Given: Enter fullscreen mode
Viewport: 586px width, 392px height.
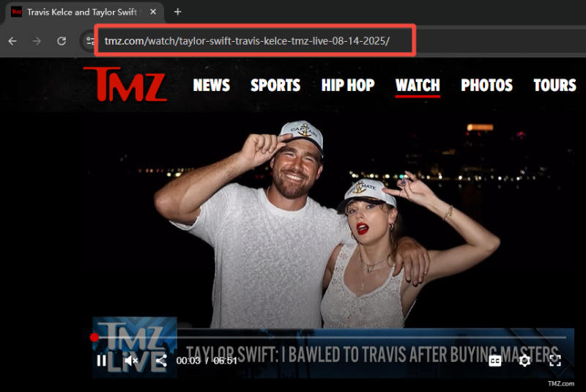Looking at the screenshot, I should 555,360.
